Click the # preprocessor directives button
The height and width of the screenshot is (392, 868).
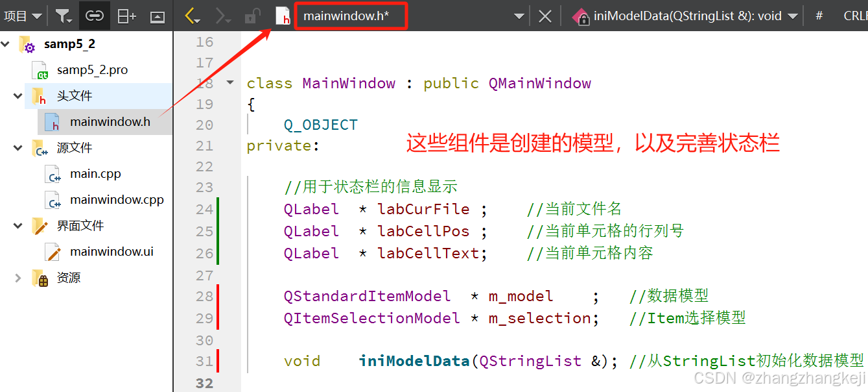tap(819, 16)
